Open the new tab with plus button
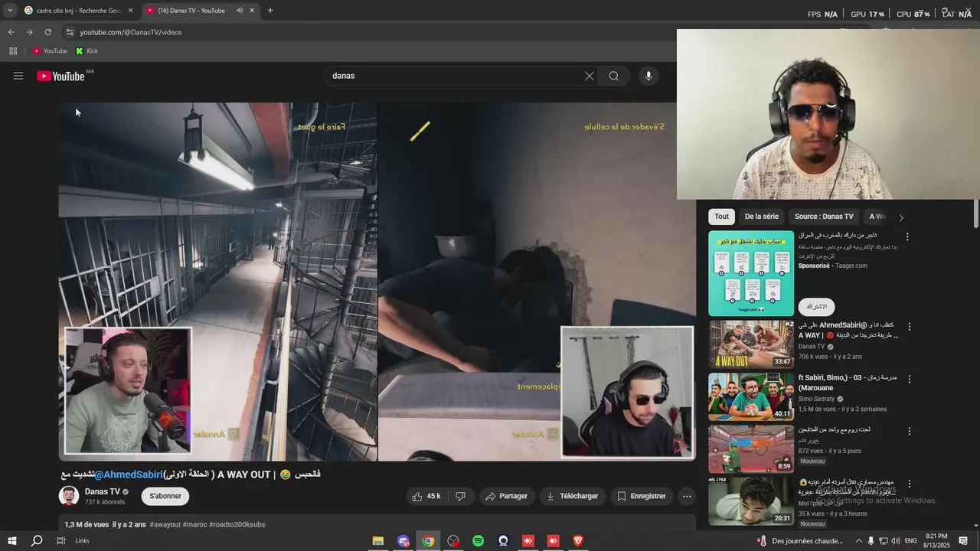980x551 pixels. coord(270,11)
